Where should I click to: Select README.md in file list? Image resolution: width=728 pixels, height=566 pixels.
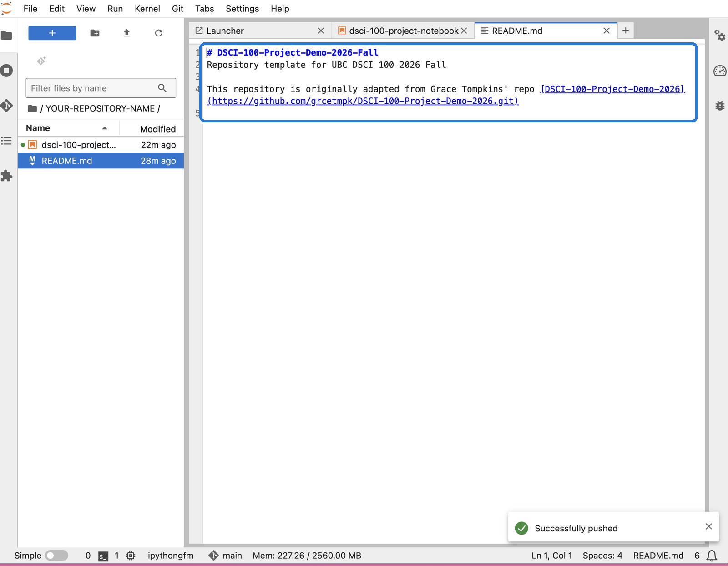pyautogui.click(x=101, y=161)
